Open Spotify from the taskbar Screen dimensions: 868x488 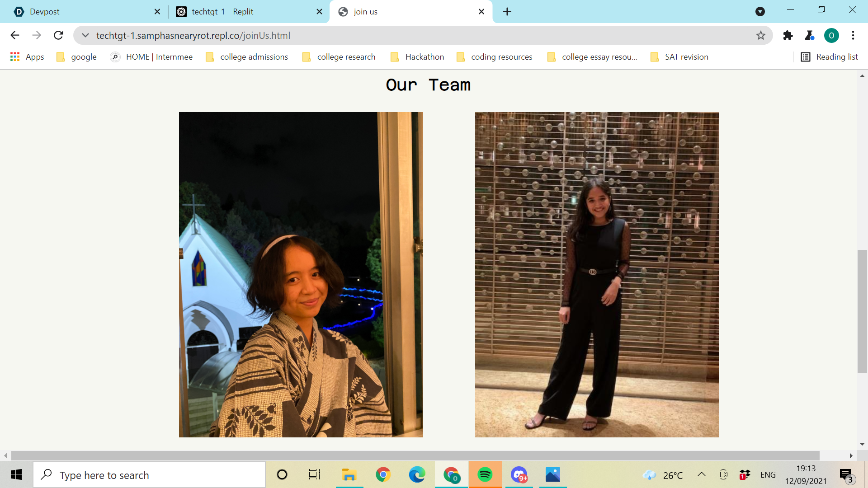coord(485,474)
